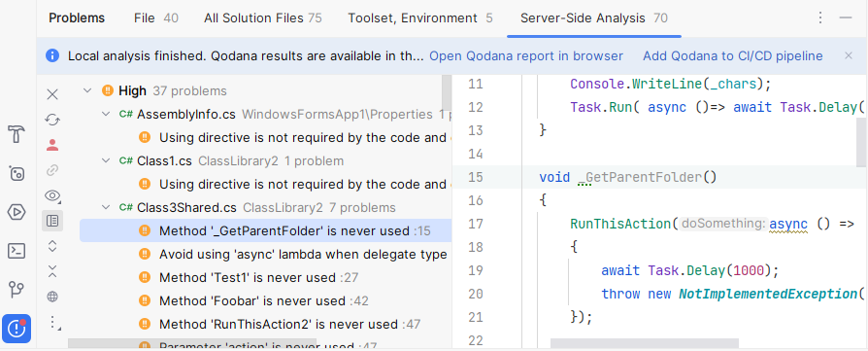Screen dimensions: 868x351
Task: Click Console.WriteLine(_chars) on line 11
Action: [x=670, y=85]
